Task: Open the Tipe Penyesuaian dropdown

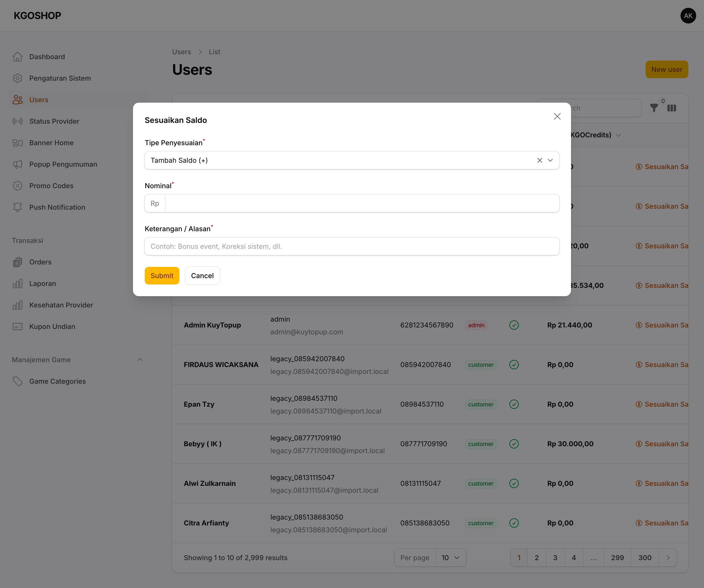Action: point(550,160)
